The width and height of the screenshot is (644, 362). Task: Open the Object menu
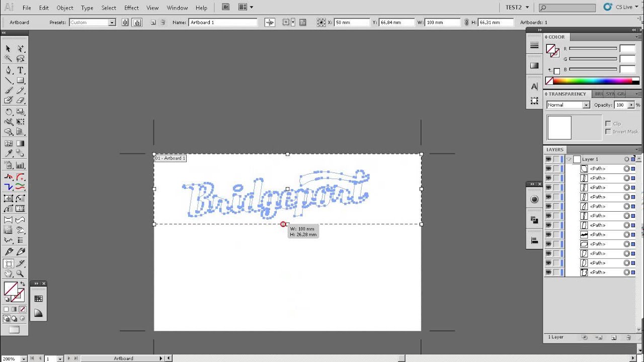pyautogui.click(x=65, y=8)
